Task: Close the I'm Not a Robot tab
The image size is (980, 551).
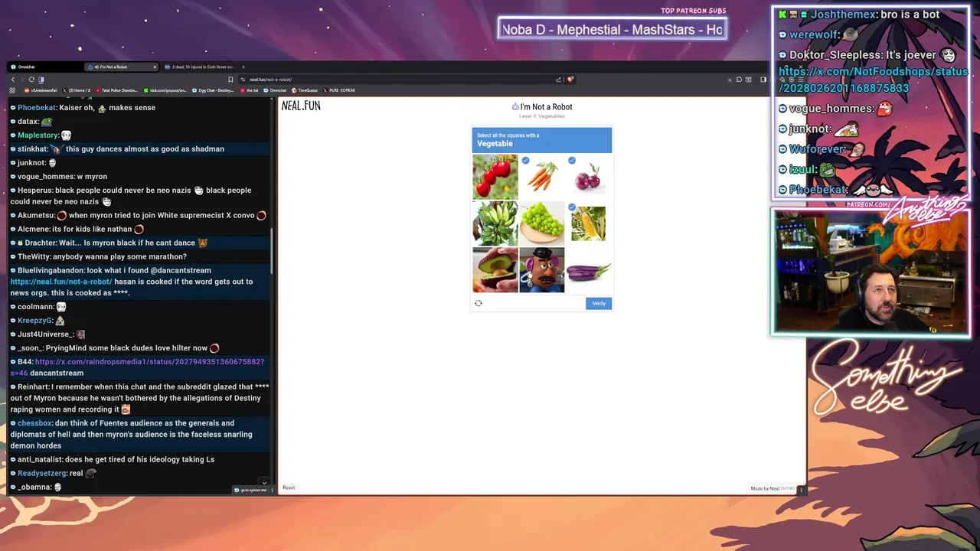Action: point(155,67)
